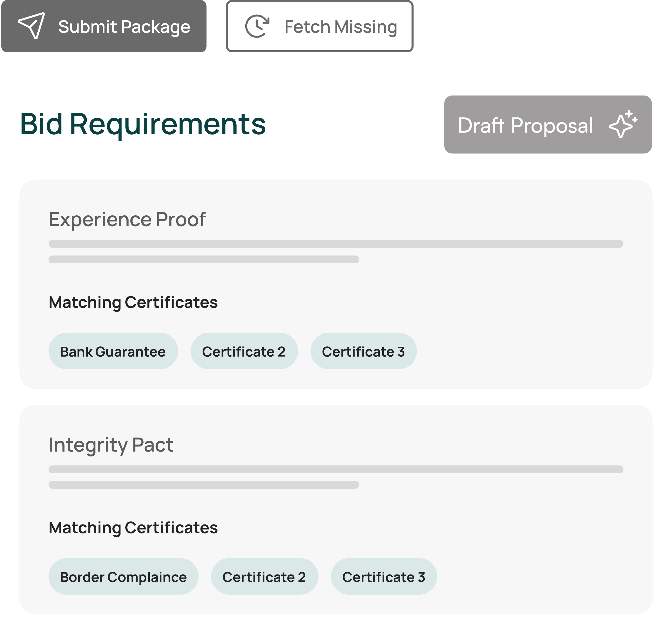Screen dimensions: 672x637
Task: Click the Bid Requirements heading
Action: [x=143, y=124]
